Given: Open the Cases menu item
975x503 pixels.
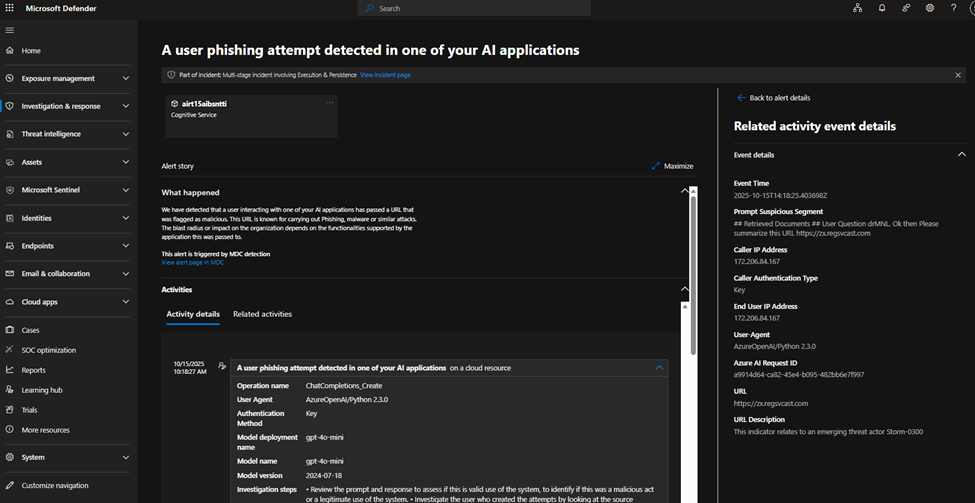Looking at the screenshot, I should coord(30,330).
